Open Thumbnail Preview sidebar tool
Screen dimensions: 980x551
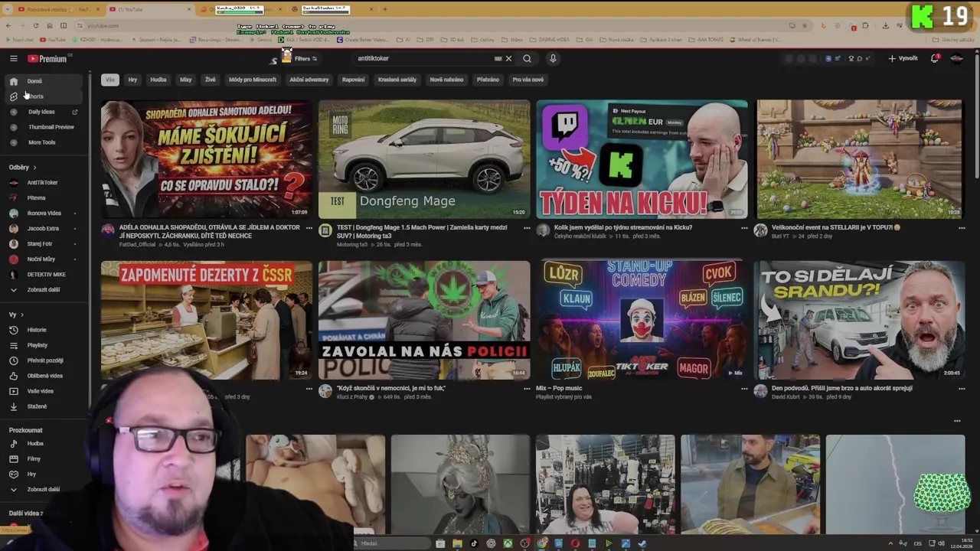pyautogui.click(x=51, y=127)
